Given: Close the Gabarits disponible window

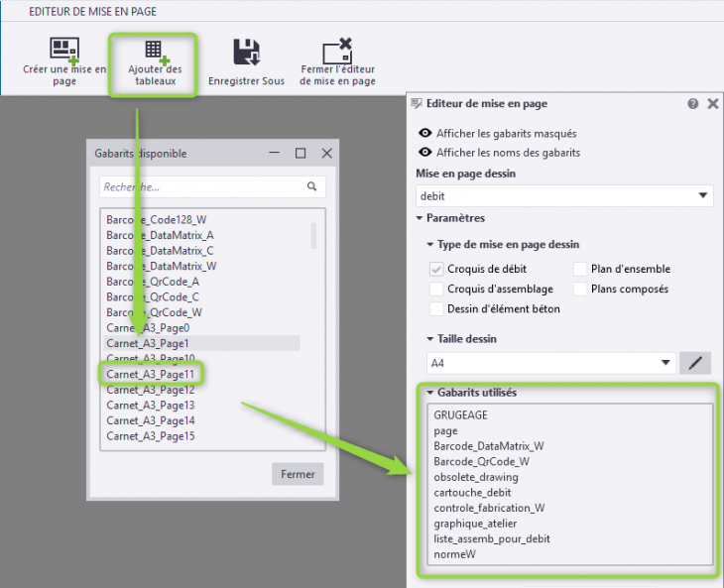Looking at the screenshot, I should tap(327, 153).
